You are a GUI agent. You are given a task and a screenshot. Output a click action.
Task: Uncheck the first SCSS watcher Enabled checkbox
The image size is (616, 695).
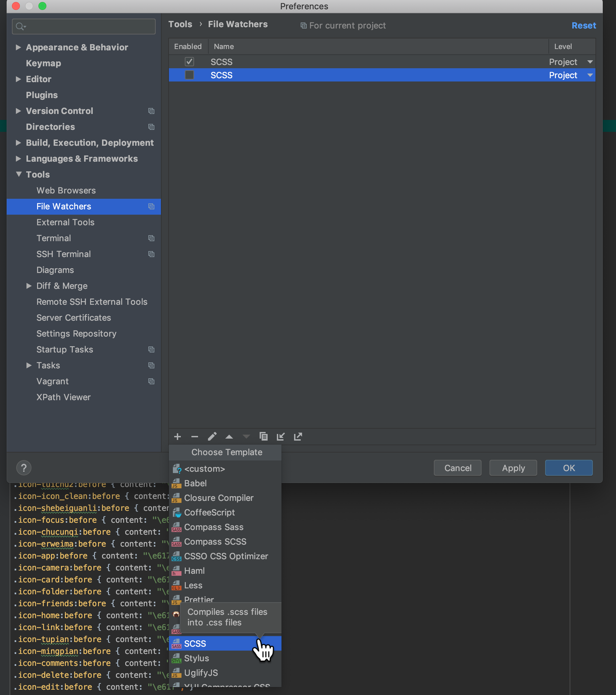pyautogui.click(x=189, y=62)
